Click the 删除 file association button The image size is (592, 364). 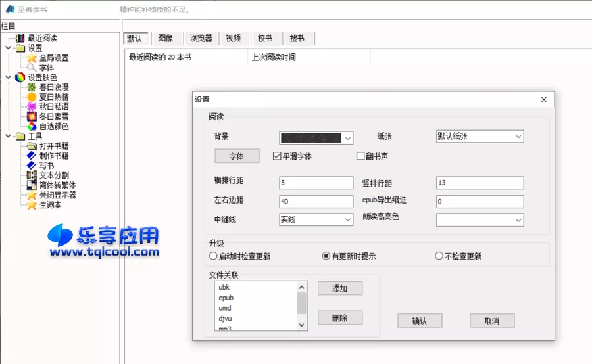[x=340, y=318]
